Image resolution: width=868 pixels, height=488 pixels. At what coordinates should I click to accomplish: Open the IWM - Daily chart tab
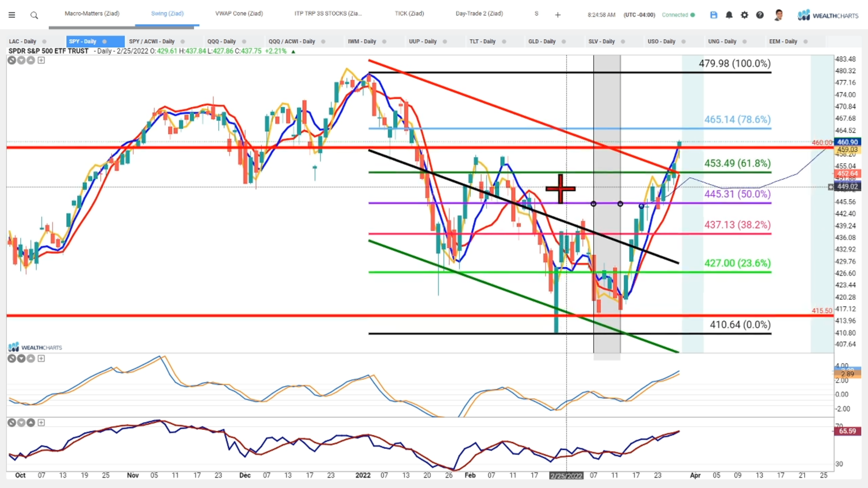(x=362, y=41)
